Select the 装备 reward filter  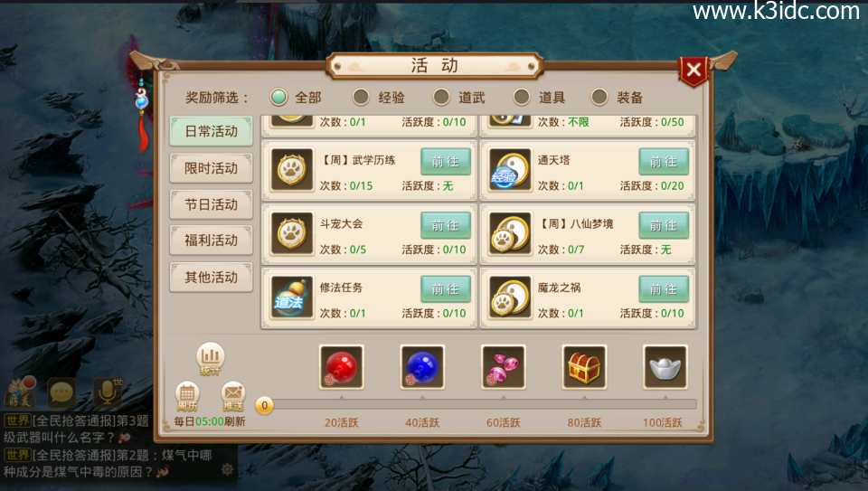[x=618, y=98]
